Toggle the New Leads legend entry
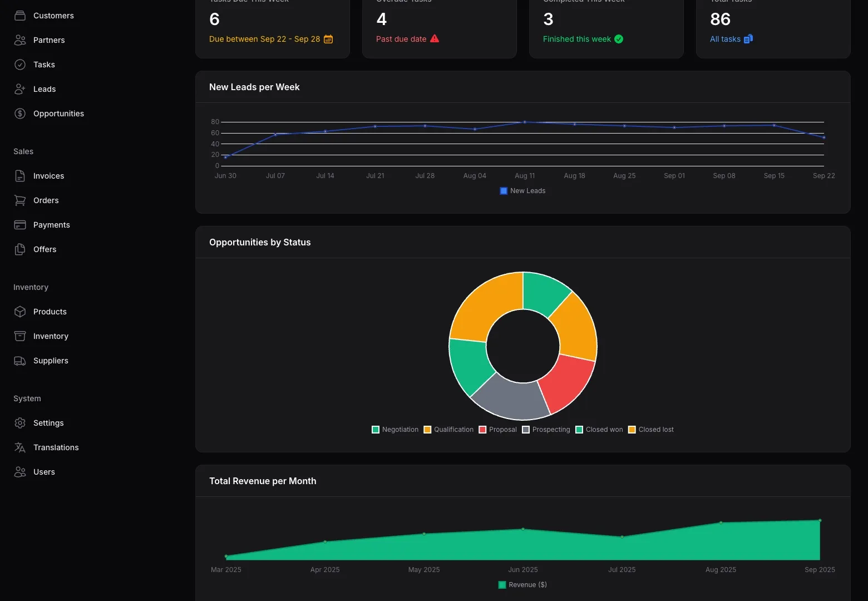This screenshot has width=868, height=601. click(522, 190)
